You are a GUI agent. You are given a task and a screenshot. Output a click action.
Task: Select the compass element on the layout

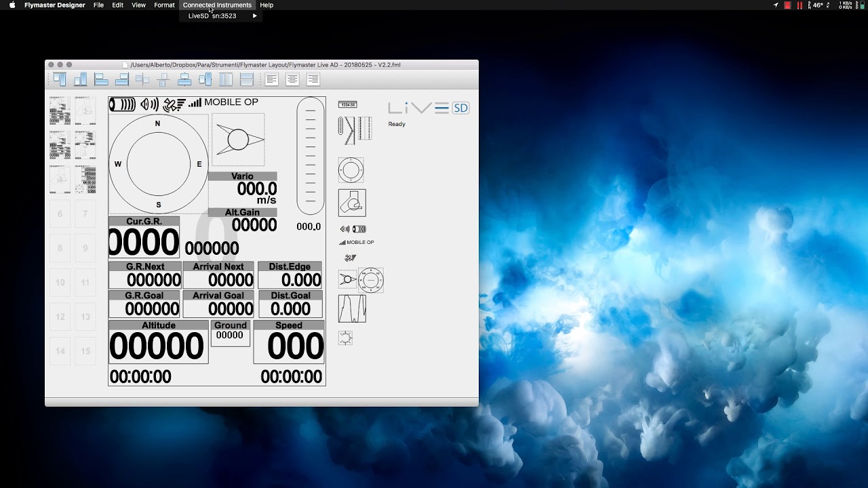(x=159, y=164)
